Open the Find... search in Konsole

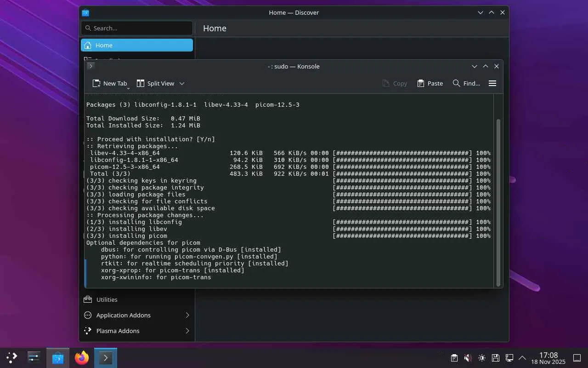(x=466, y=83)
